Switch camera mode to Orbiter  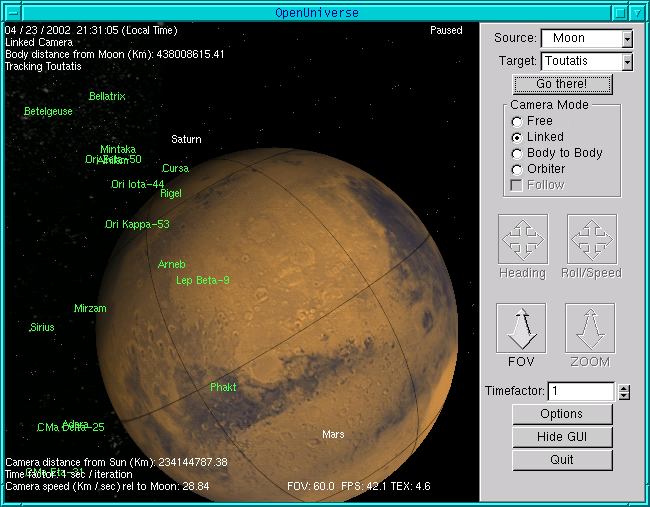[517, 169]
